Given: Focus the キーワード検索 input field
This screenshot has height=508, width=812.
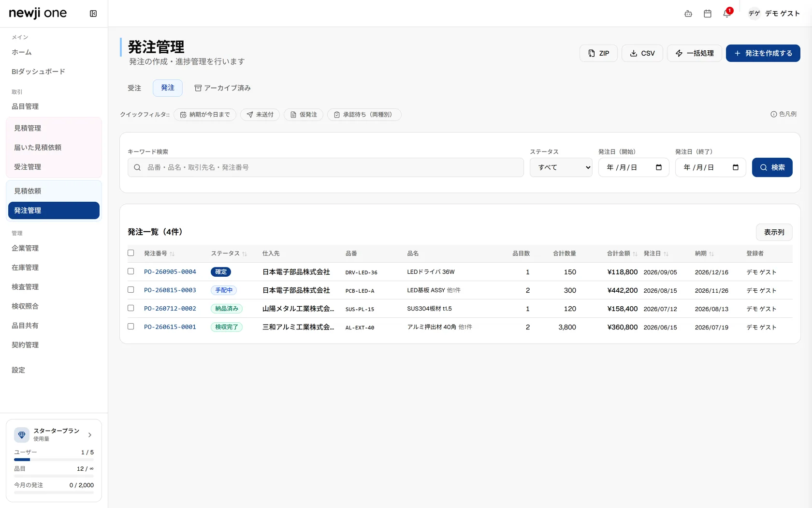Looking at the screenshot, I should pos(326,167).
